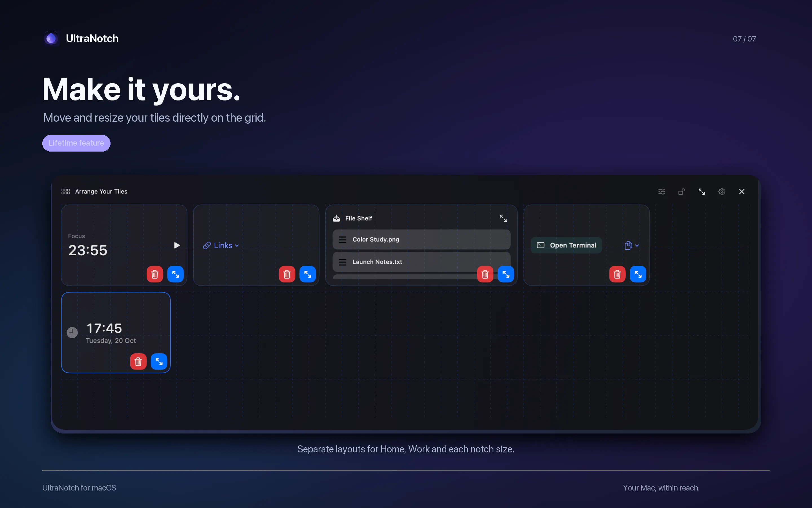
Task: Click the Tuesday, 20 Oct date text
Action: tap(111, 341)
